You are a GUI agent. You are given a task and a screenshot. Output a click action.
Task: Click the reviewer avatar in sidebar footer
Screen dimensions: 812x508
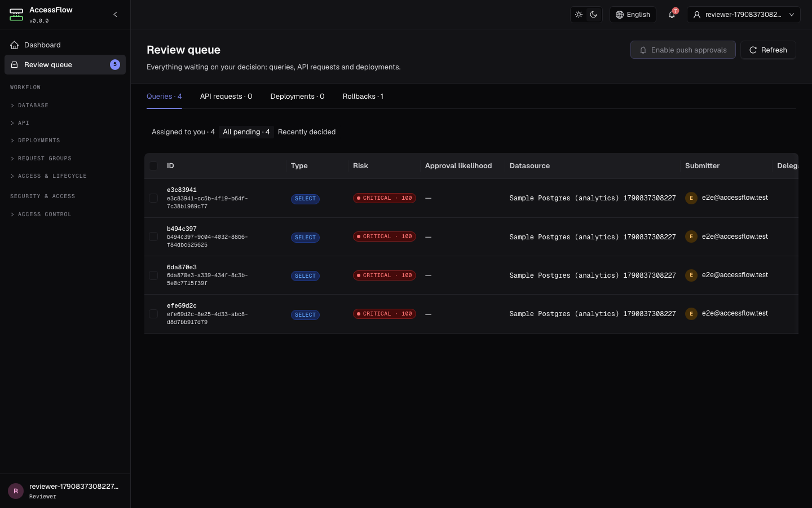[16, 491]
